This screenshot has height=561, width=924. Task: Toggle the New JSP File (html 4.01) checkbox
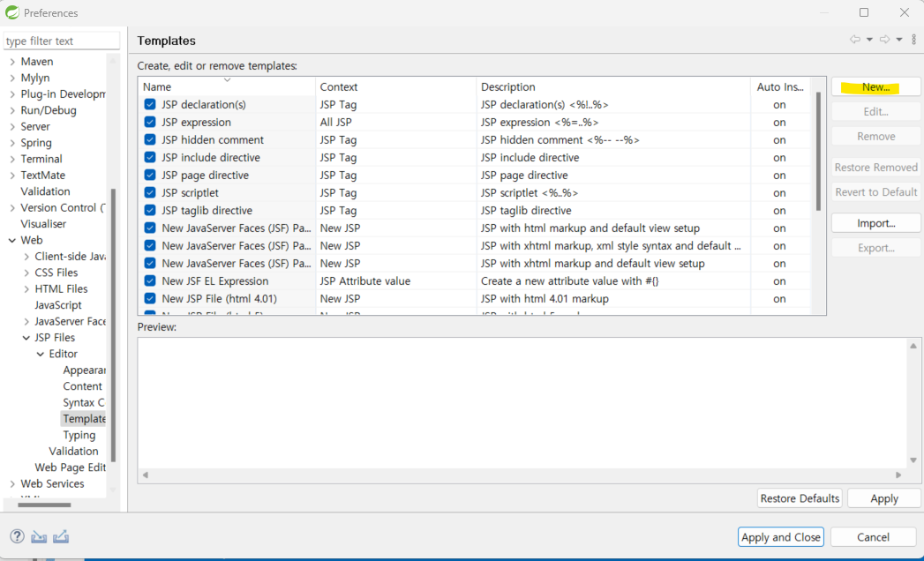pos(150,299)
